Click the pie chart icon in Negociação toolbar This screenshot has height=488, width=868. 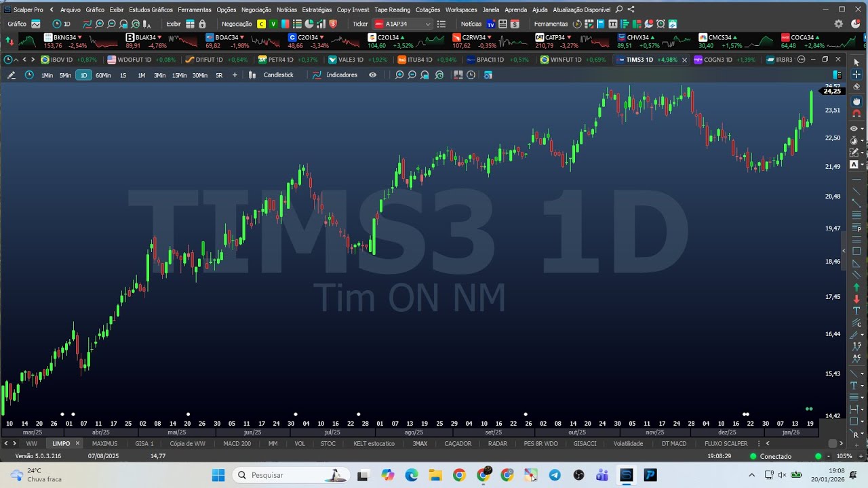(309, 24)
